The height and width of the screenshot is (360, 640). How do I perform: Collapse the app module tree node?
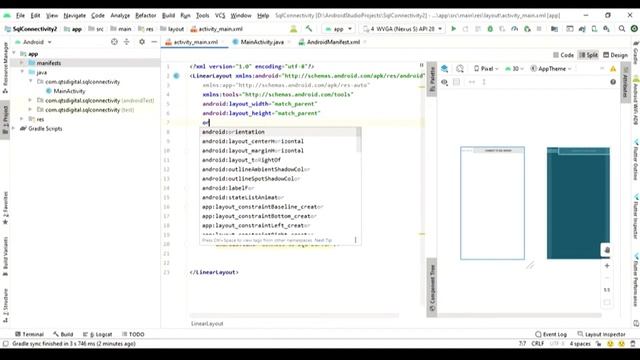14,53
